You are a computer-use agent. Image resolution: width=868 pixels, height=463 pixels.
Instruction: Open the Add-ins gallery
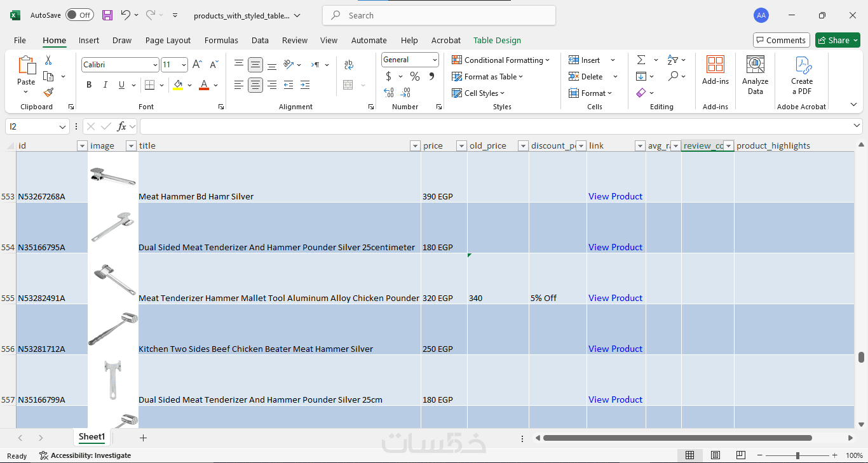point(715,70)
